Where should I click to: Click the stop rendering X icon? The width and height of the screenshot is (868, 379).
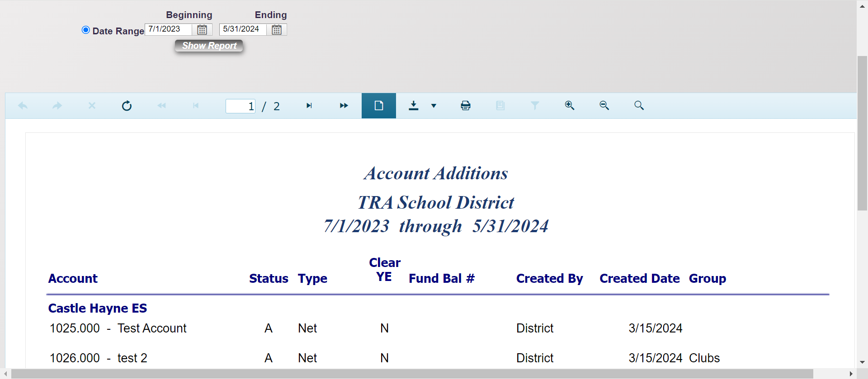(92, 106)
